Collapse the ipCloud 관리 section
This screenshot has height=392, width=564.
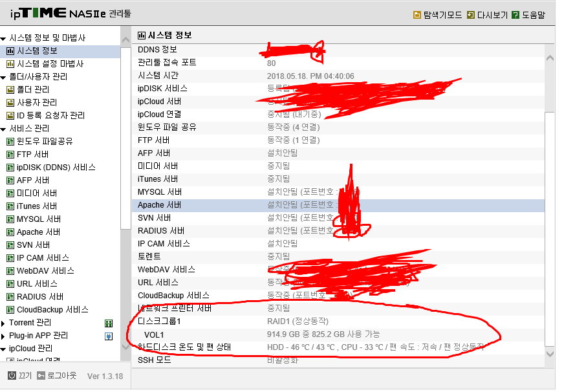[3, 349]
